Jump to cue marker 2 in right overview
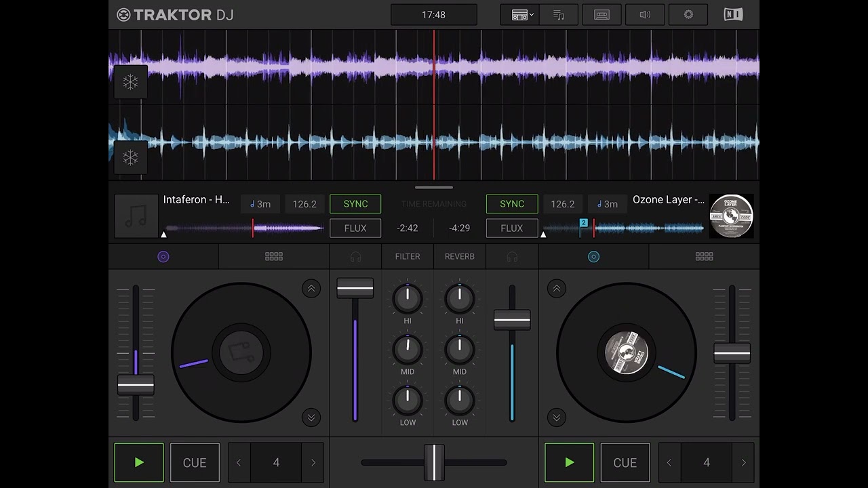The width and height of the screenshot is (868, 488). pyautogui.click(x=583, y=223)
